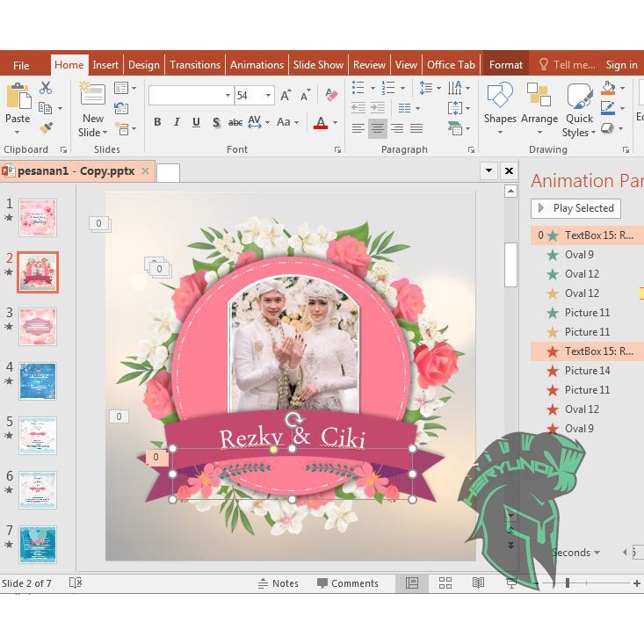Open the Format contextual tab

[x=506, y=65]
